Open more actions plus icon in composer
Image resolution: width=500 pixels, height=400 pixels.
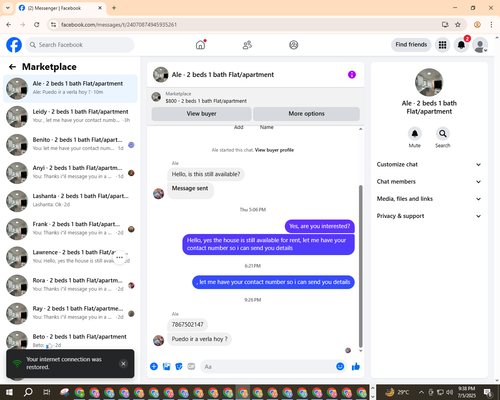pyautogui.click(x=154, y=367)
